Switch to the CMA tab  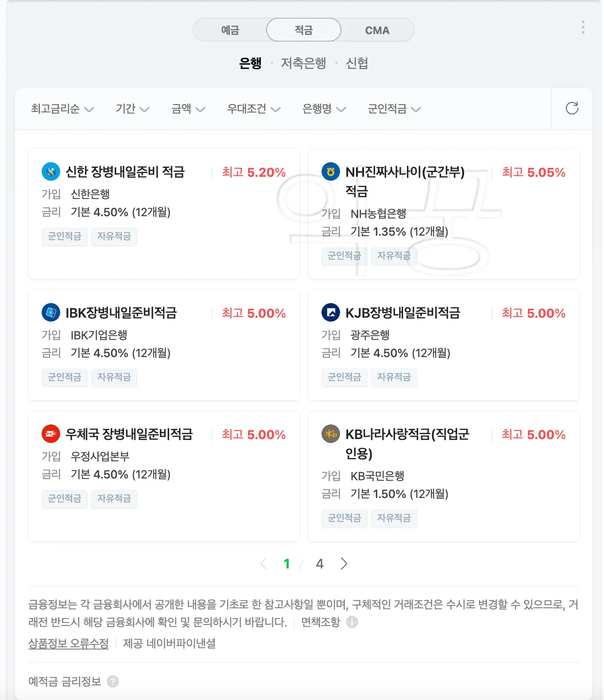[377, 30]
